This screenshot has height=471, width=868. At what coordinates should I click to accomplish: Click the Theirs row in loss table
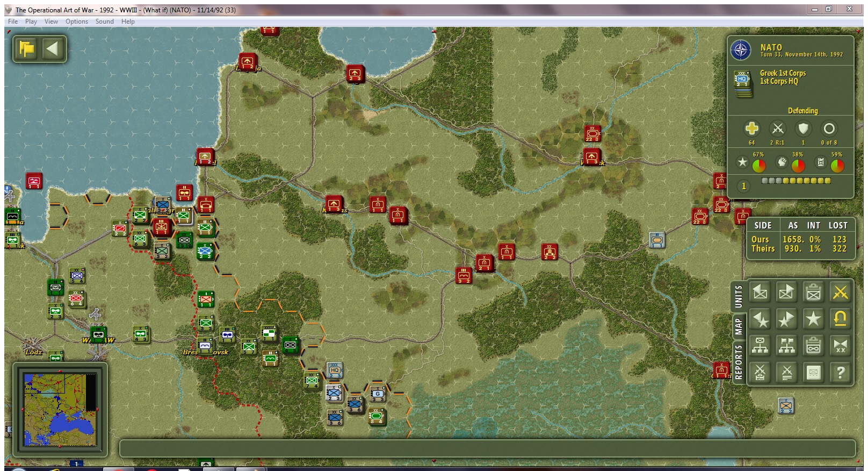click(799, 248)
